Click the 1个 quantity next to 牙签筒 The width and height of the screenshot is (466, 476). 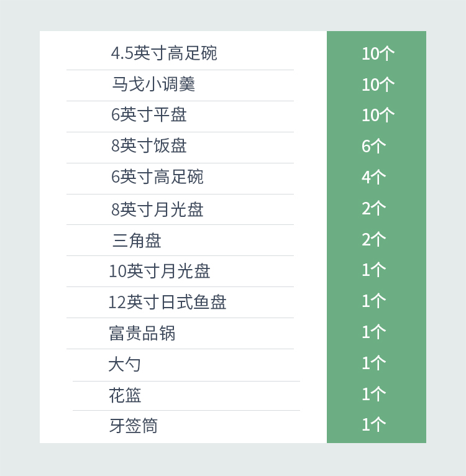coord(374,424)
